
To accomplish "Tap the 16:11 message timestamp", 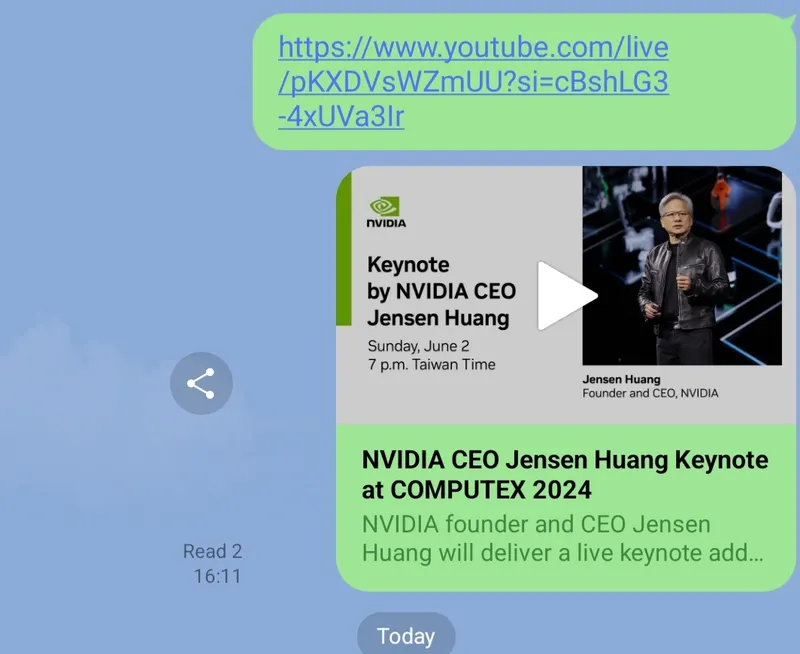I will 217,576.
